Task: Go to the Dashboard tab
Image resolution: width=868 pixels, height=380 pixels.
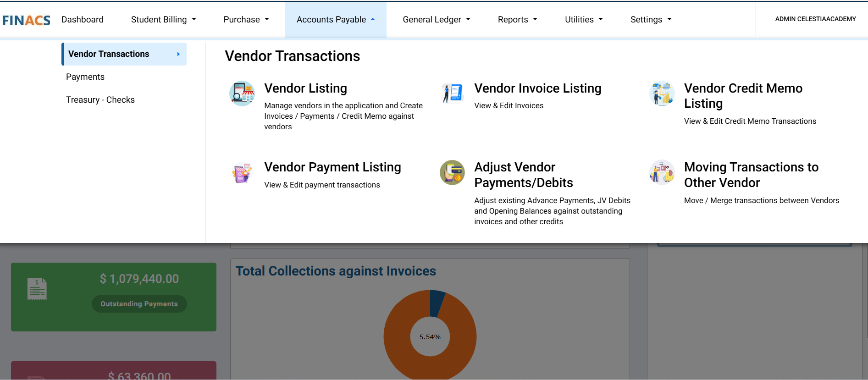Action: coord(83,20)
